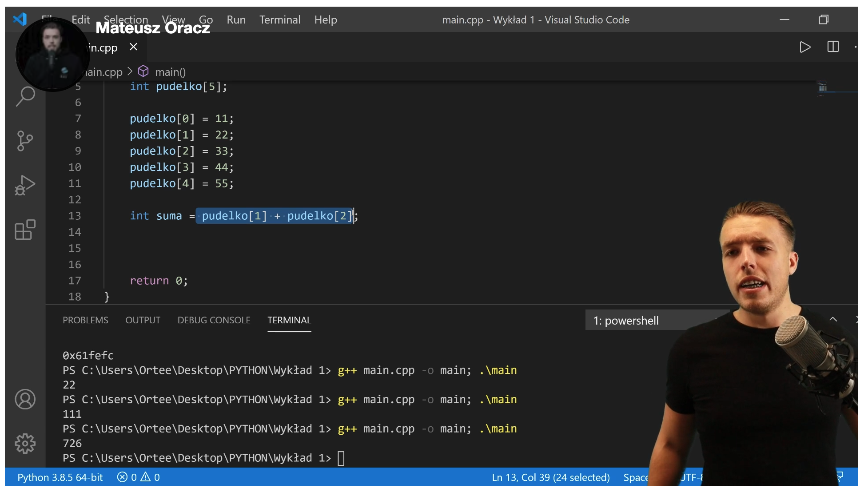Switch to the PROBLEMS panel tab
The width and height of the screenshot is (868, 492).
coord(85,320)
